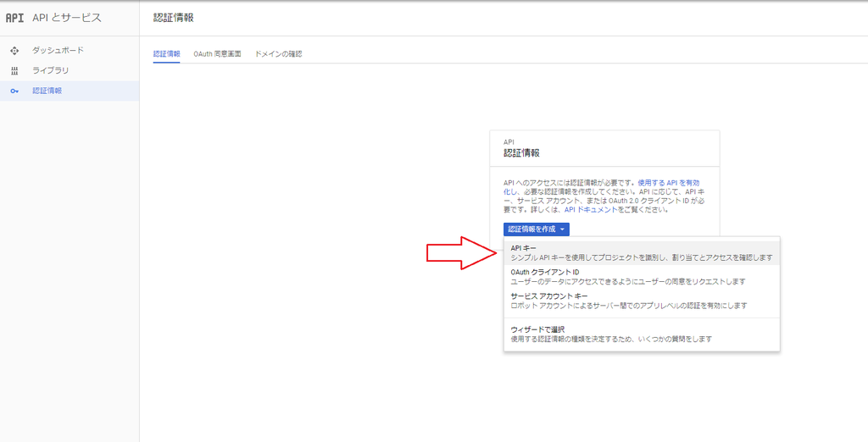Click the 認証情報 card title
This screenshot has width=868, height=442.
click(x=521, y=153)
